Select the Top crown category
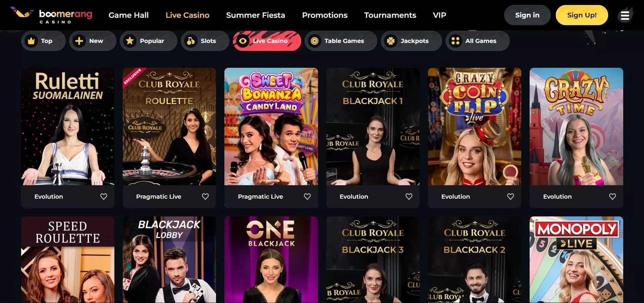The width and height of the screenshot is (644, 303). point(43,41)
